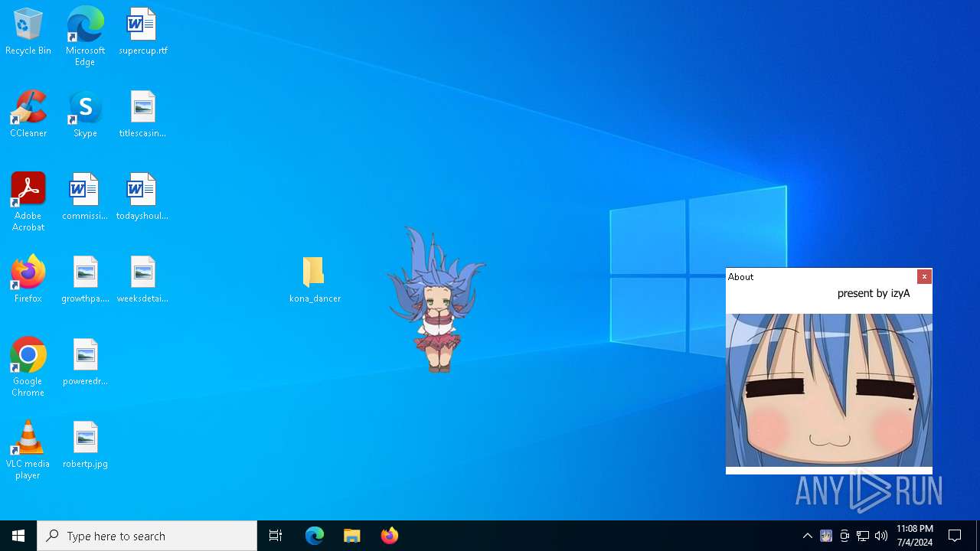This screenshot has width=980, height=551.
Task: Select the weeksdetai image file icon
Action: coord(142,279)
